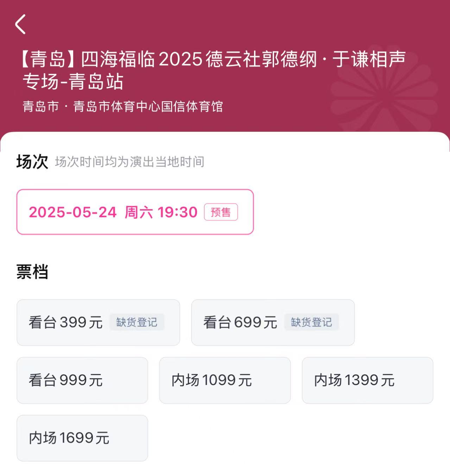Choose the 内场1699元 ticket tier
450x476 pixels.
click(82, 438)
